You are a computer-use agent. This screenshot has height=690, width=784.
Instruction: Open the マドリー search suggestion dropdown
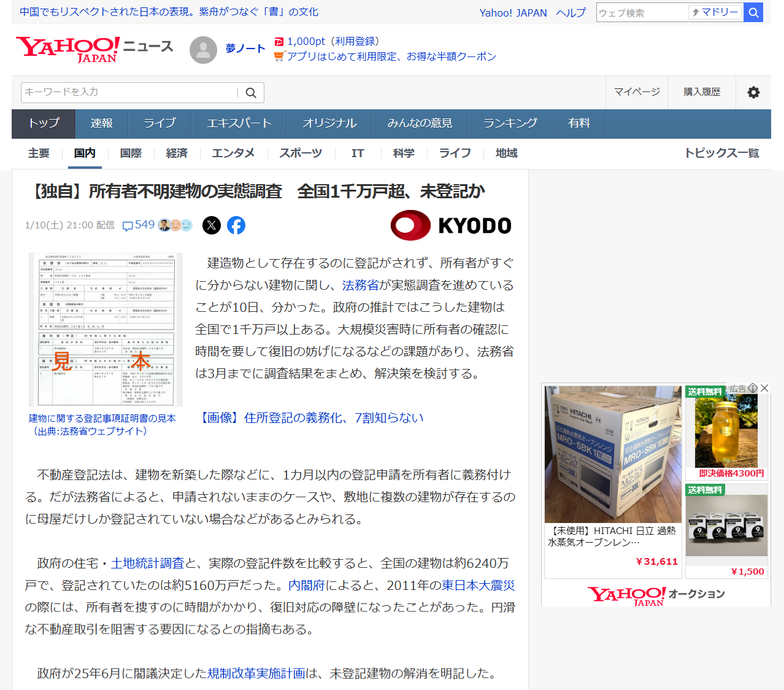(x=715, y=12)
